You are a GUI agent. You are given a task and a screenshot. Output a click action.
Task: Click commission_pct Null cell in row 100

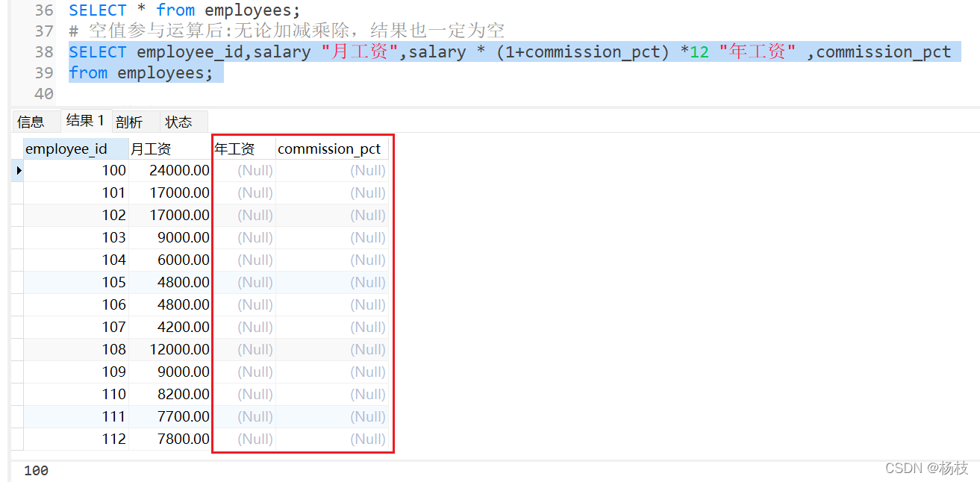point(332,170)
